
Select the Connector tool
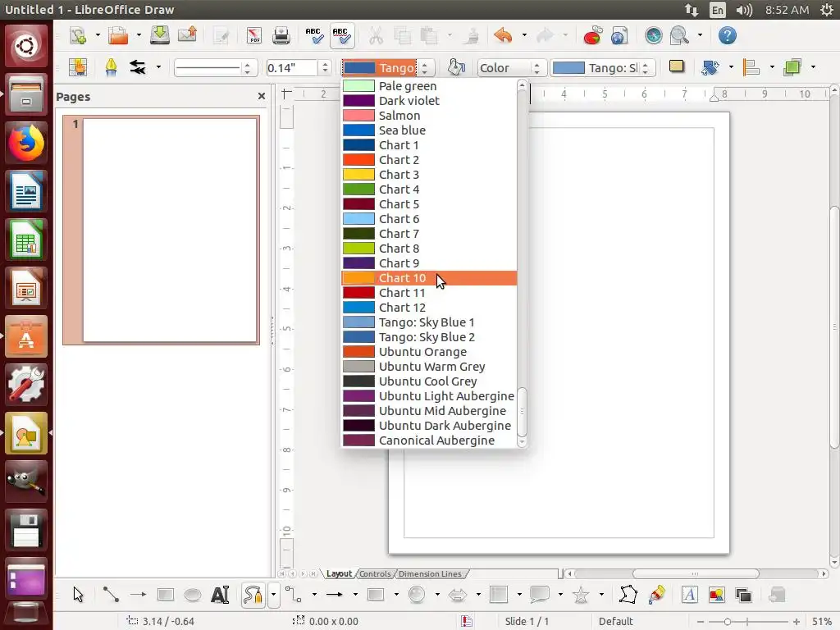293,594
